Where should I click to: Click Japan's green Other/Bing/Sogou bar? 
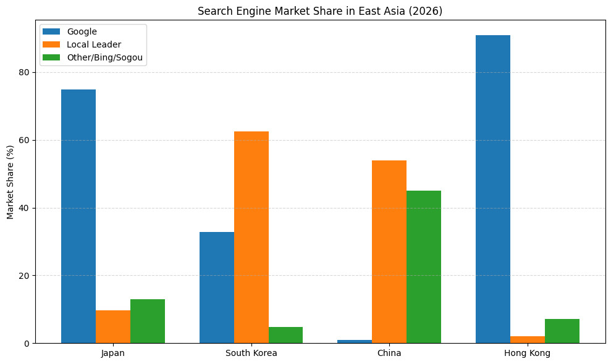pyautogui.click(x=147, y=321)
